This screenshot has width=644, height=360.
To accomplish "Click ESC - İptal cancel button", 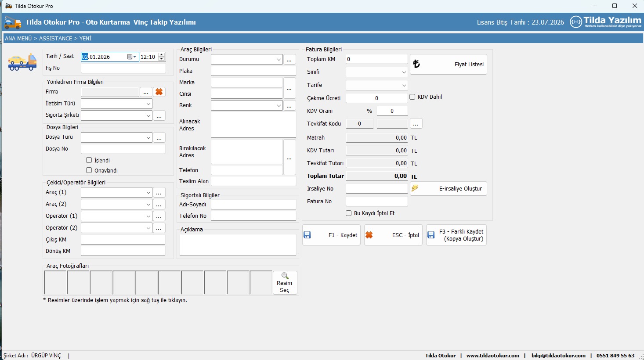I will click(x=393, y=235).
